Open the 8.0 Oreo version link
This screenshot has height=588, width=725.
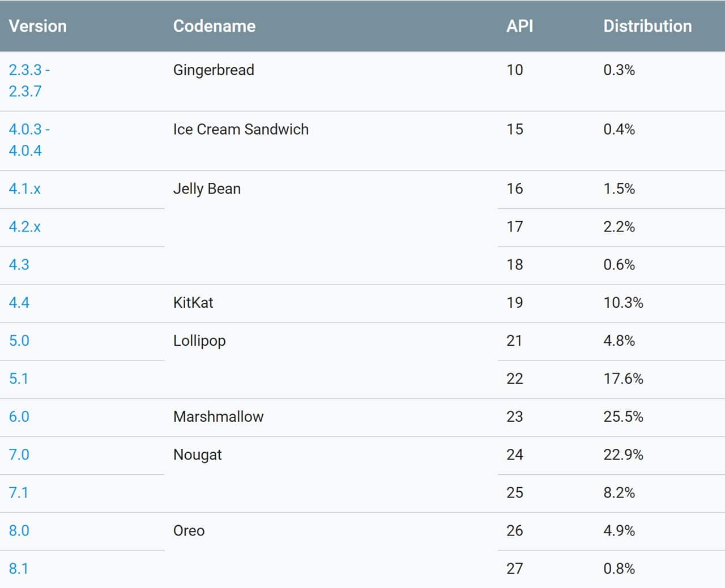click(19, 530)
